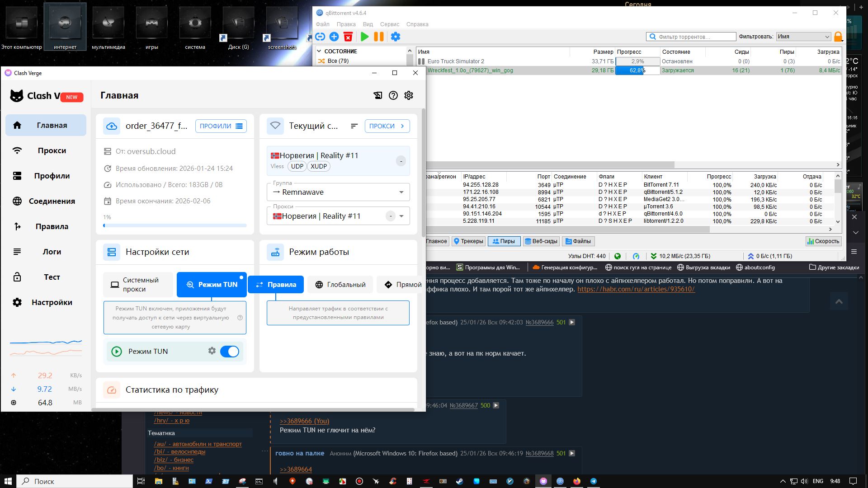Click the help question mark icon

pos(393,95)
